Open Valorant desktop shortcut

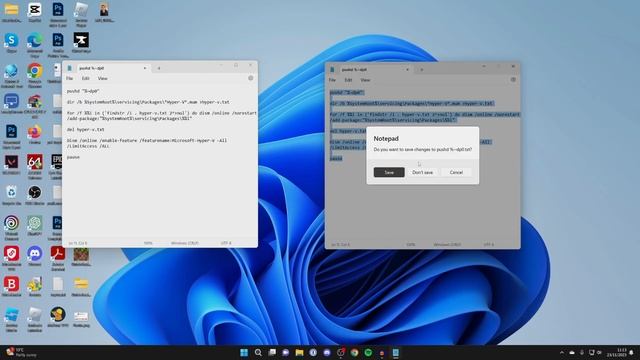pyautogui.click(x=11, y=164)
